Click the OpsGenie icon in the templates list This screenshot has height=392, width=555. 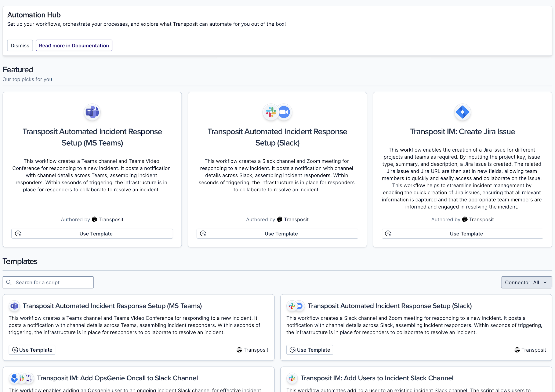[x=14, y=378]
